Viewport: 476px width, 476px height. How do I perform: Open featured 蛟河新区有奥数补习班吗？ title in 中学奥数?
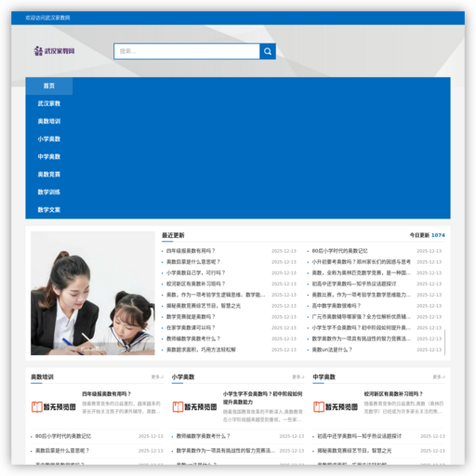[393, 394]
